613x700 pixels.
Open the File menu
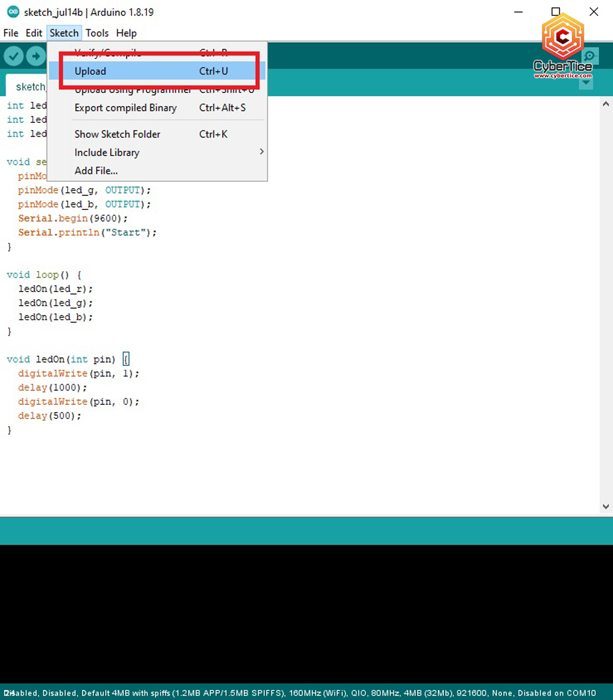[x=11, y=33]
